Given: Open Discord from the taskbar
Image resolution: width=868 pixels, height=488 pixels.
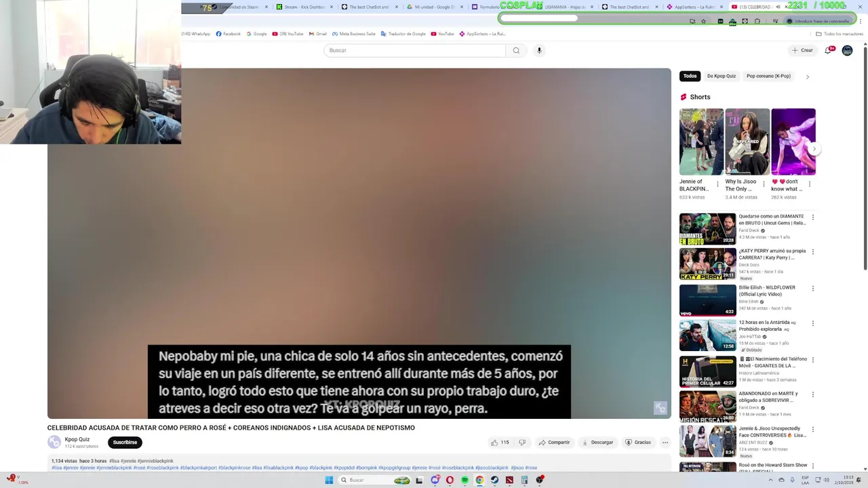Looking at the screenshot, I should [x=435, y=480].
